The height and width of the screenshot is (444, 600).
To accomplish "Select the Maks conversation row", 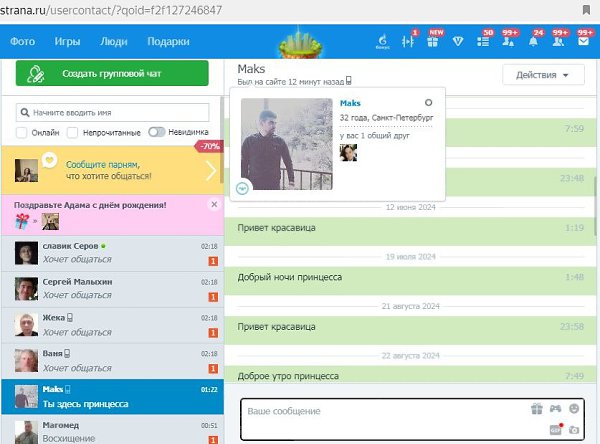I will (112, 397).
